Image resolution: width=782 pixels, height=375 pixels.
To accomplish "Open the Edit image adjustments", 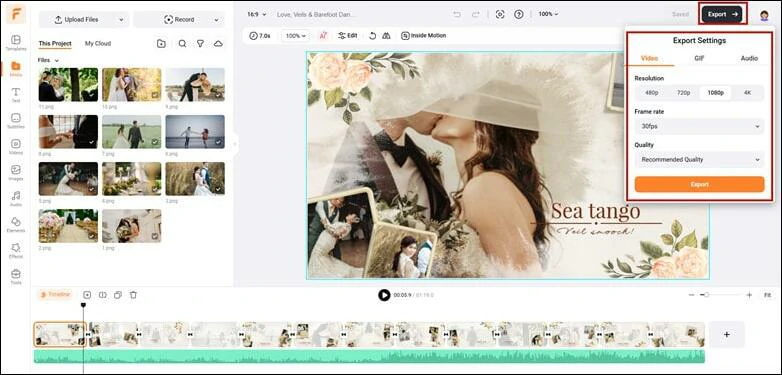I will (348, 36).
